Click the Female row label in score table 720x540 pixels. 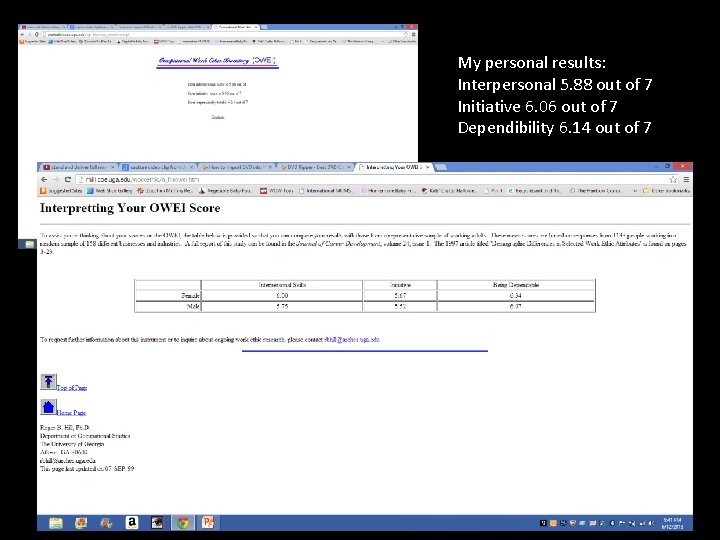coord(190,296)
